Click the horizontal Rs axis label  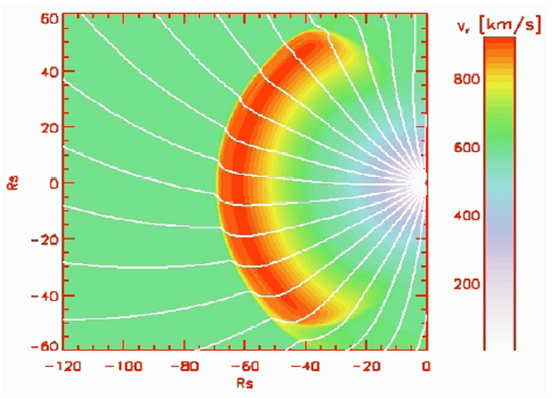(x=245, y=383)
